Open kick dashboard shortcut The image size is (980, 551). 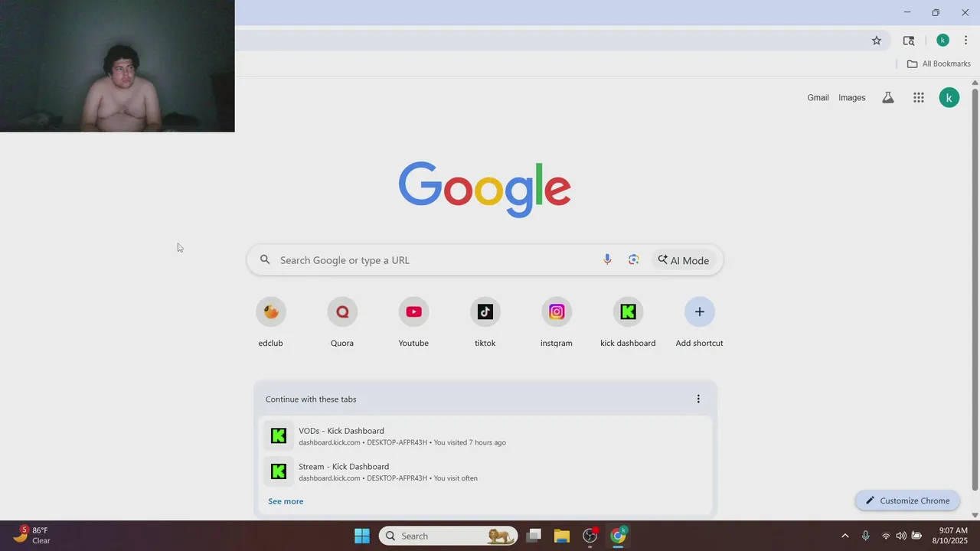point(628,322)
